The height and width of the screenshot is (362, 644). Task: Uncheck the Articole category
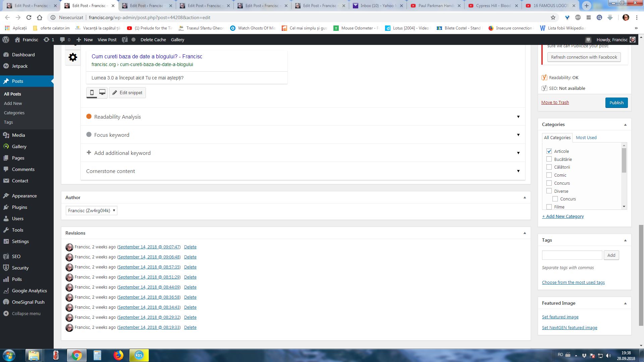(x=549, y=151)
